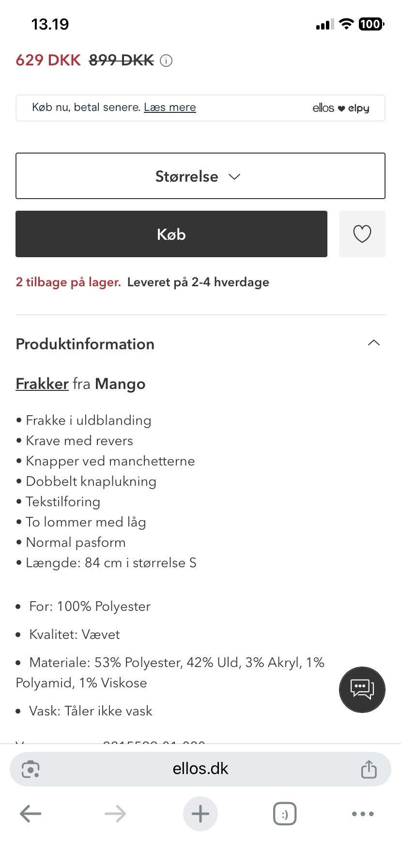
Task: Tap the Mango brand name
Action: pyautogui.click(x=120, y=384)
